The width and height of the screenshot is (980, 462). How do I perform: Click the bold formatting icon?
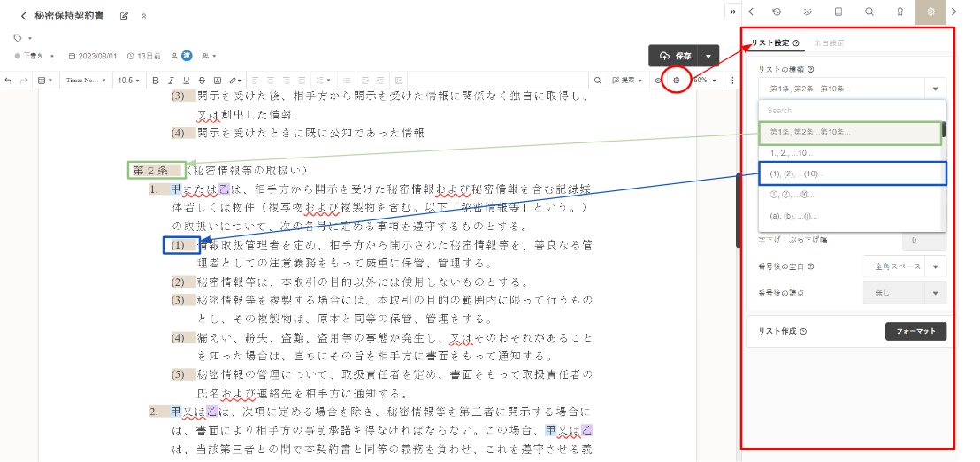[157, 81]
